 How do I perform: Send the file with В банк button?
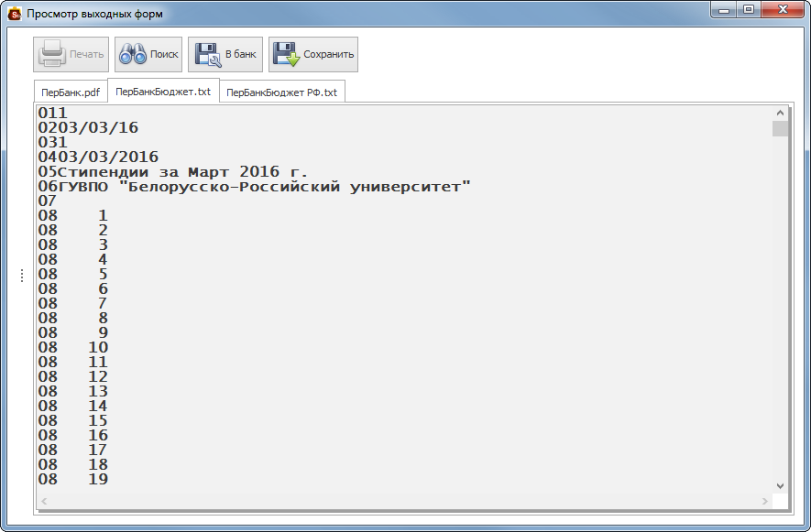point(225,54)
